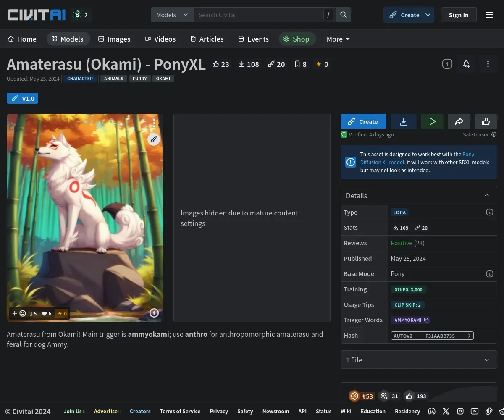Click the CHARACTER tag
The height and width of the screenshot is (420, 504).
tap(80, 79)
